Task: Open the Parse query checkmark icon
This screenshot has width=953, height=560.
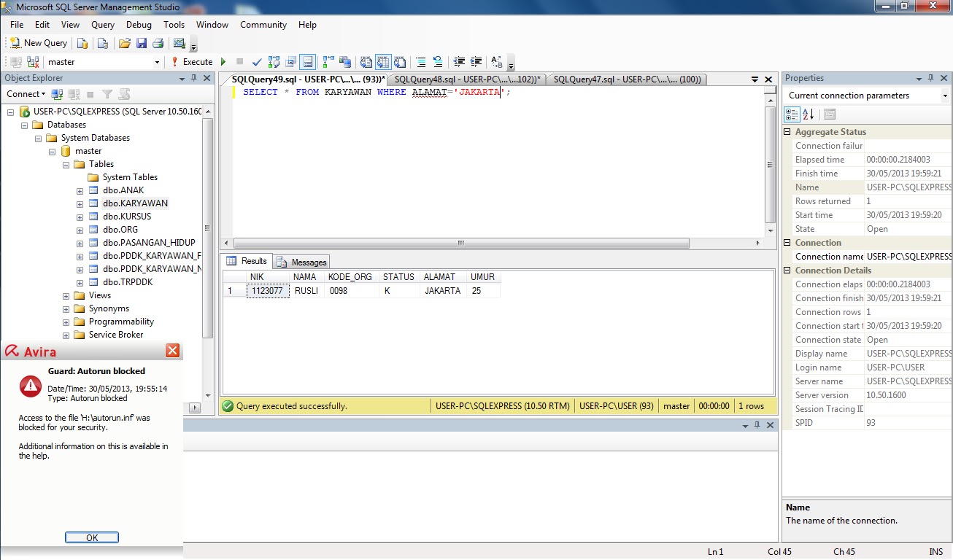Action: 256,61
